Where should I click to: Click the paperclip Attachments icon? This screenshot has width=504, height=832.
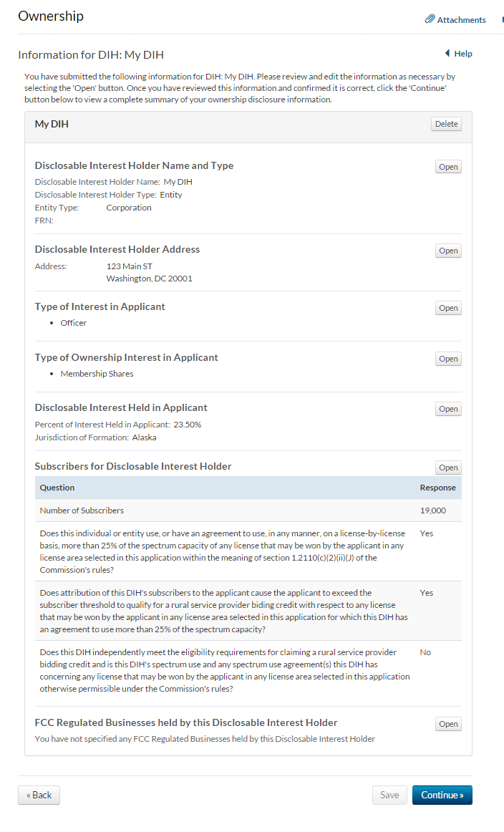coord(430,19)
